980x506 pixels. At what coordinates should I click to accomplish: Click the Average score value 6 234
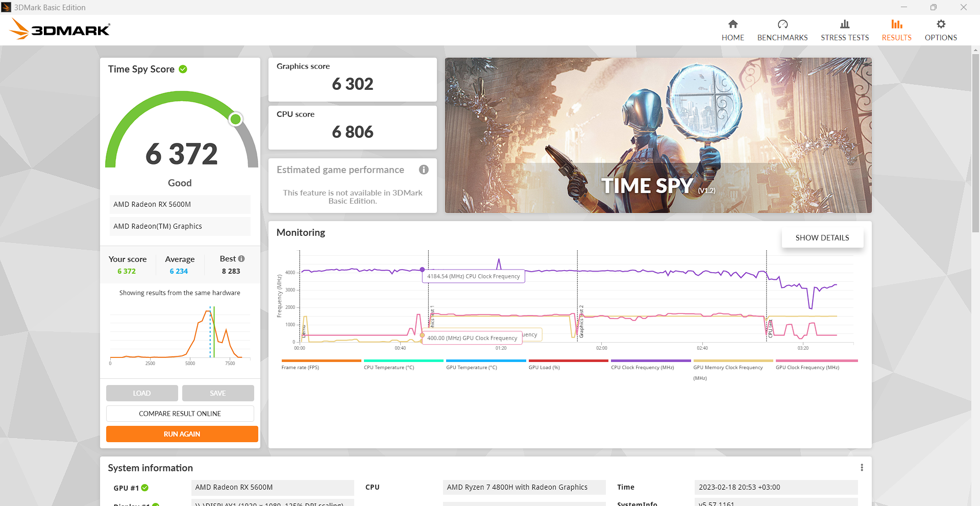pyautogui.click(x=179, y=271)
